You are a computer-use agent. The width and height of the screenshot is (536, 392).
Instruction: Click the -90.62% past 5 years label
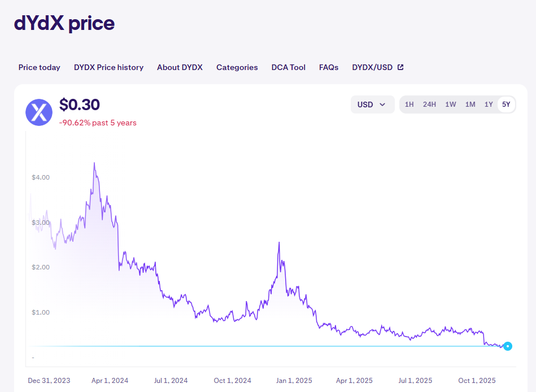(98, 123)
